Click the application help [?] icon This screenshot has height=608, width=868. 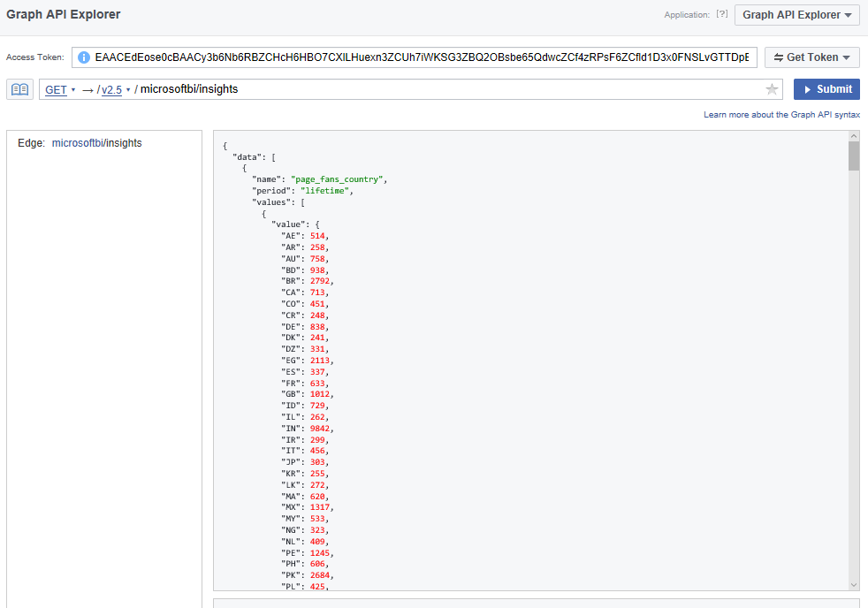(x=722, y=14)
